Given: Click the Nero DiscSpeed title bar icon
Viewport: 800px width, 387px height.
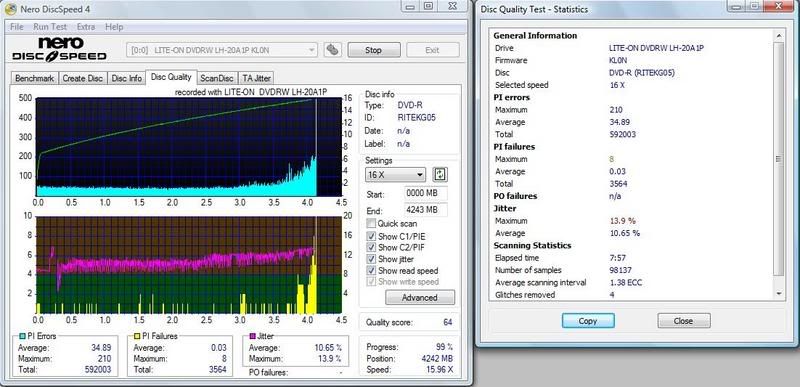Looking at the screenshot, I should click(x=10, y=9).
